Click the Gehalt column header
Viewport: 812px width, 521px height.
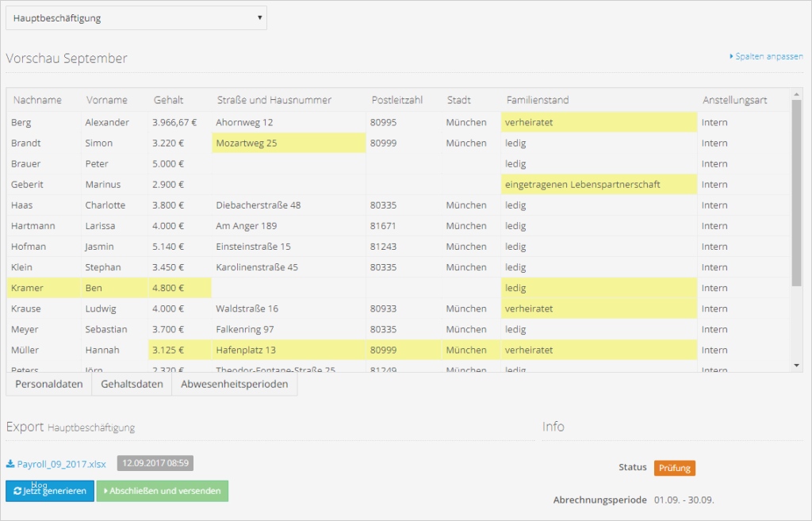click(168, 100)
